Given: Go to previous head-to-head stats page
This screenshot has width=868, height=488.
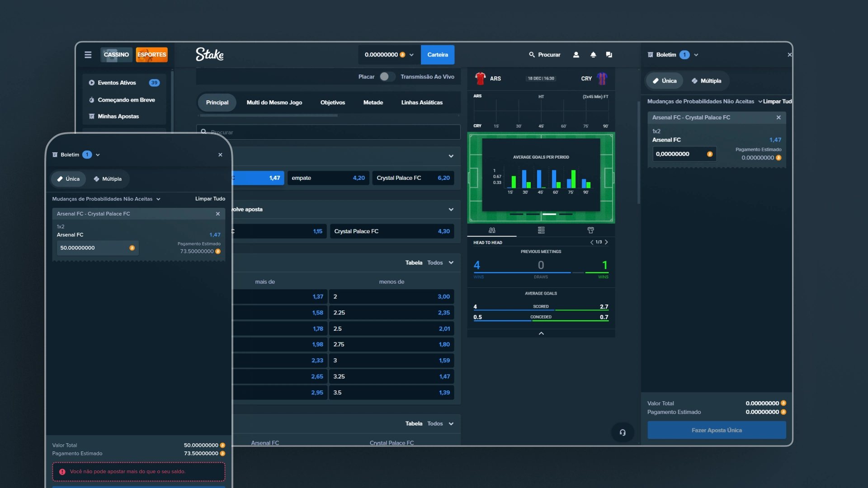Looking at the screenshot, I should 592,242.
